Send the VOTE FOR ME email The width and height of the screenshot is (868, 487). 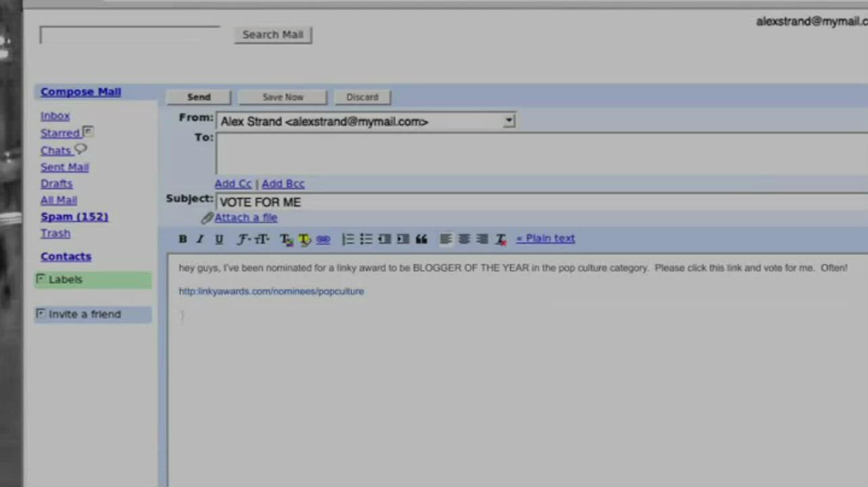pyautogui.click(x=199, y=97)
